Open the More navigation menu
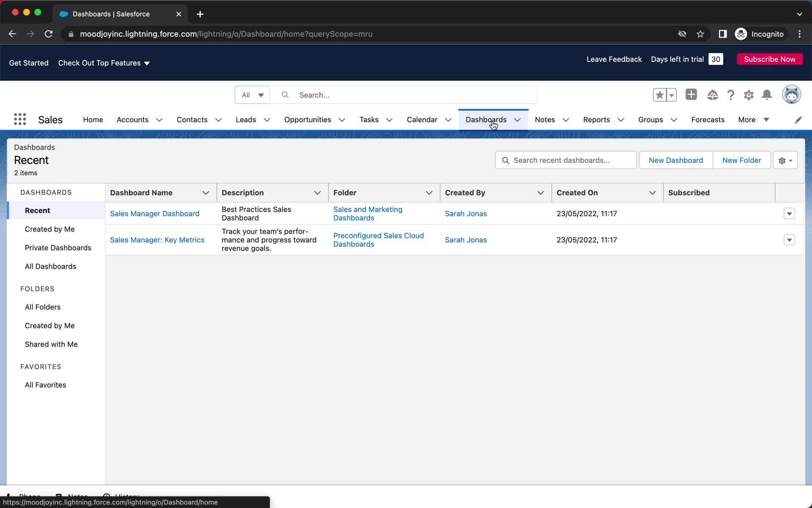812x508 pixels. (753, 120)
